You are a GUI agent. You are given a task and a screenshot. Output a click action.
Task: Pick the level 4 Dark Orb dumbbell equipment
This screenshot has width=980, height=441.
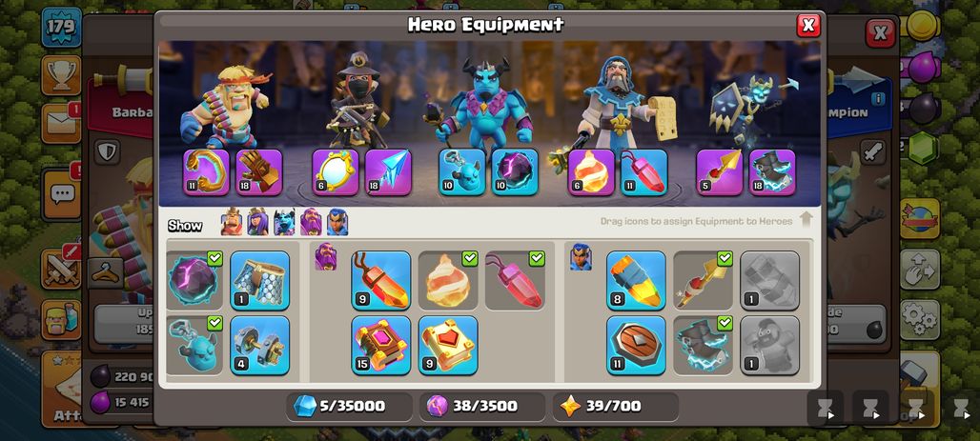click(x=260, y=345)
